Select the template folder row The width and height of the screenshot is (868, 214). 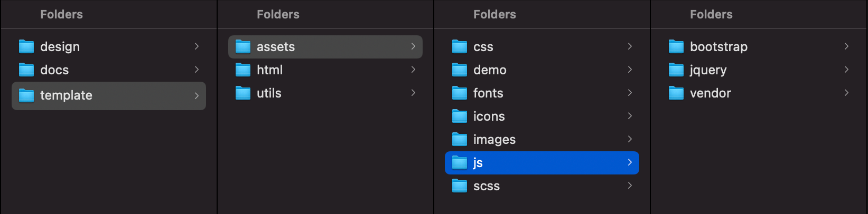pyautogui.click(x=108, y=95)
